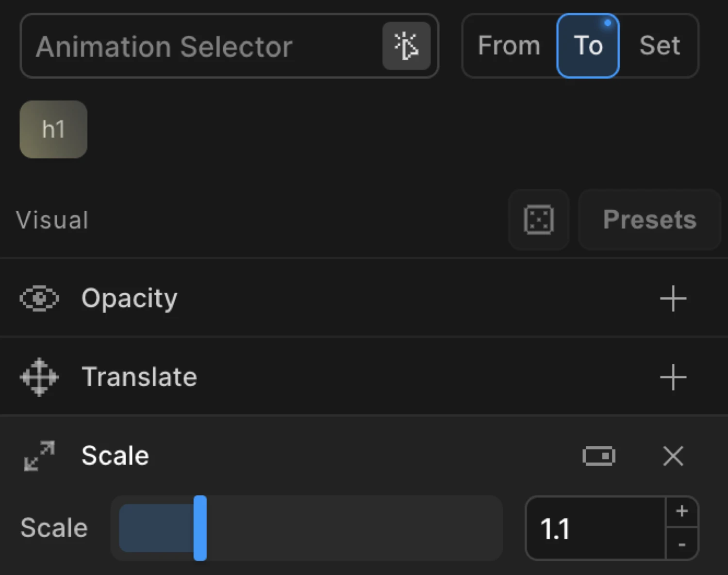Click the Scale diagonal arrows icon
The width and height of the screenshot is (728, 575).
coord(39,456)
